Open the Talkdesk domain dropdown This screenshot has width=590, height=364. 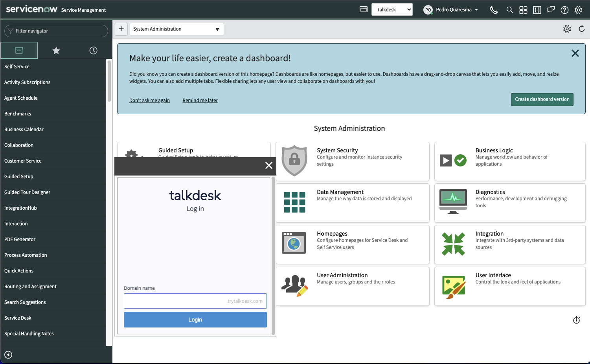pos(392,9)
